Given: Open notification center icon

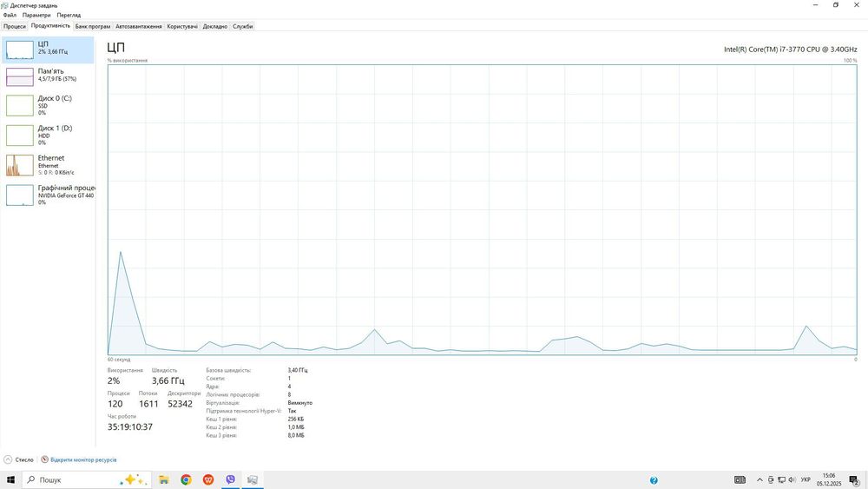Looking at the screenshot, I should click(854, 480).
